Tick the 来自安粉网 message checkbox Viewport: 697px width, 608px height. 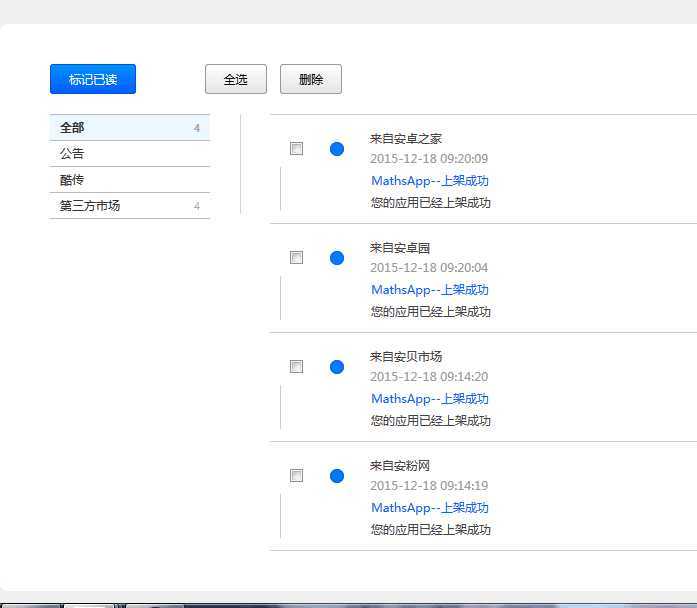[x=296, y=476]
